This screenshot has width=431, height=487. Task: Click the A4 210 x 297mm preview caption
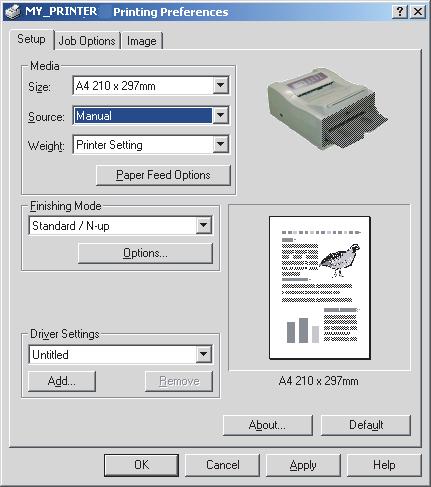point(318,381)
